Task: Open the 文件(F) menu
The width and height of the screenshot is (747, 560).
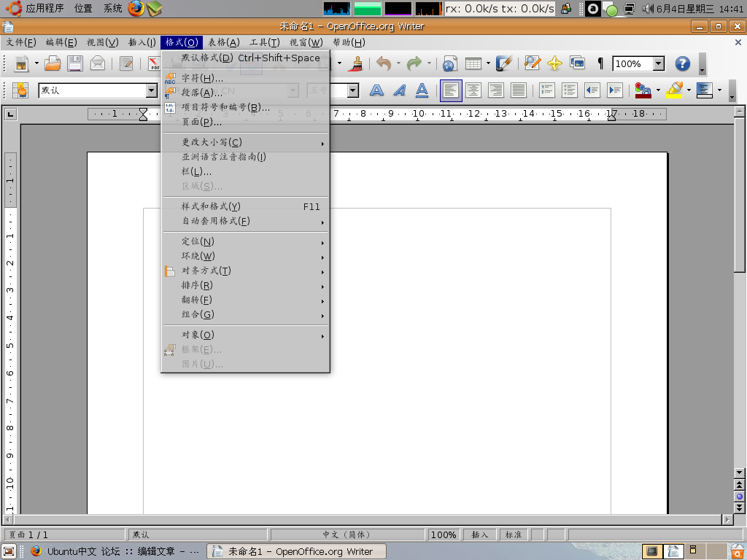Action: point(21,42)
